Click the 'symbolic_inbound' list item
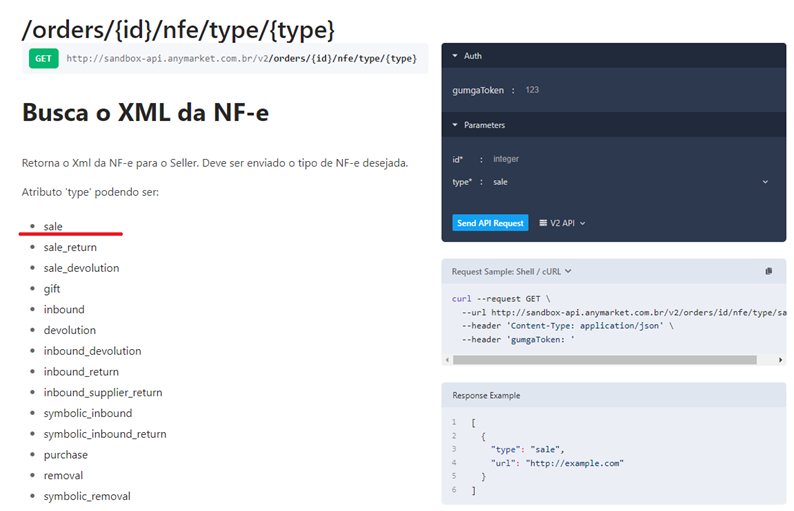The image size is (794, 511). point(88,413)
